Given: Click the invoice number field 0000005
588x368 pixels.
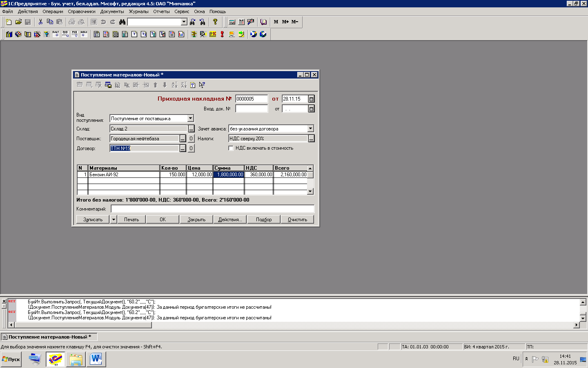Looking at the screenshot, I should click(x=252, y=99).
